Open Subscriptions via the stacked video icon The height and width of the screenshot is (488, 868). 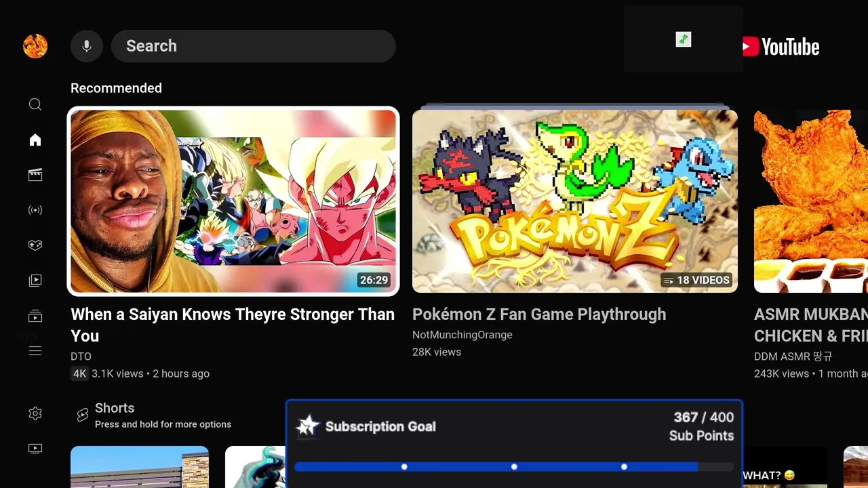click(x=35, y=316)
